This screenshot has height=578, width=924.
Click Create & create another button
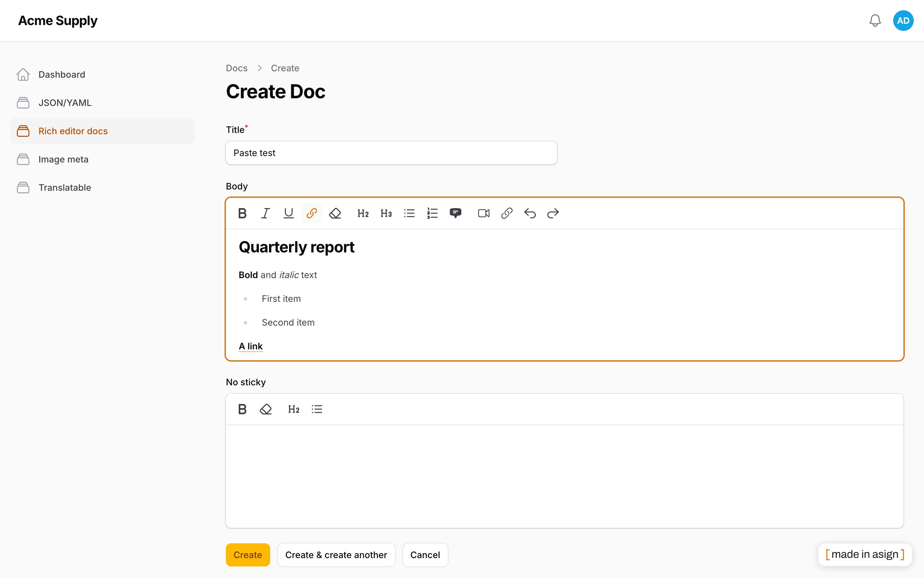(336, 555)
